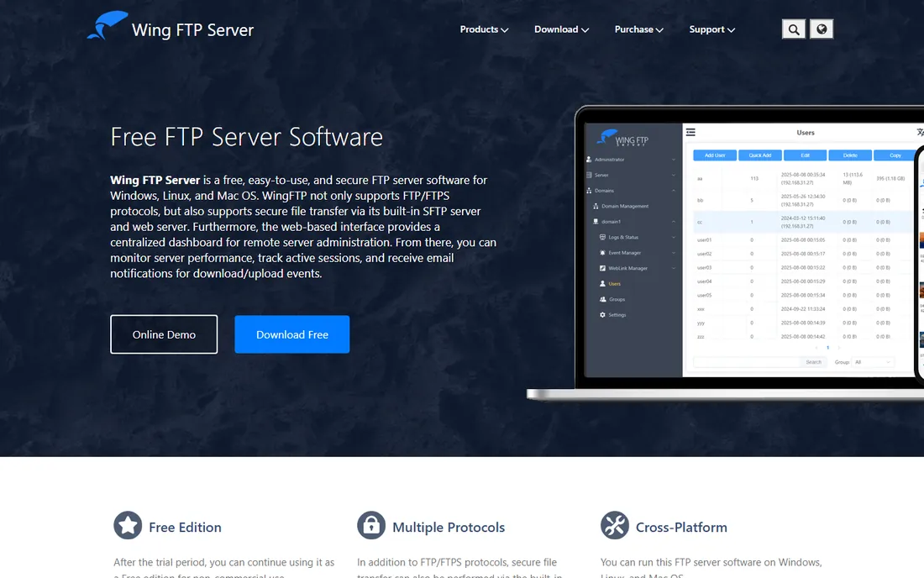The height and width of the screenshot is (578, 924).
Task: Click the padlock icon beside Multiple Protocols
Action: (371, 526)
